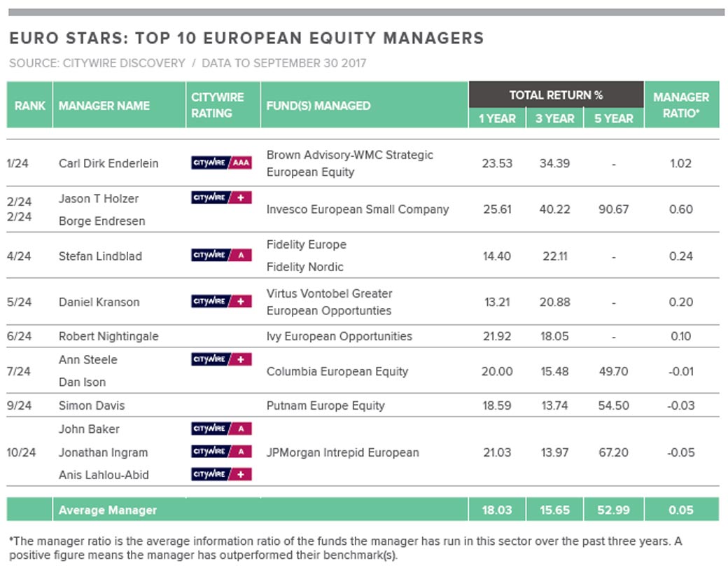Select the 3 YEAR return column header
Image resolution: width=728 pixels, height=575 pixels.
(555, 118)
